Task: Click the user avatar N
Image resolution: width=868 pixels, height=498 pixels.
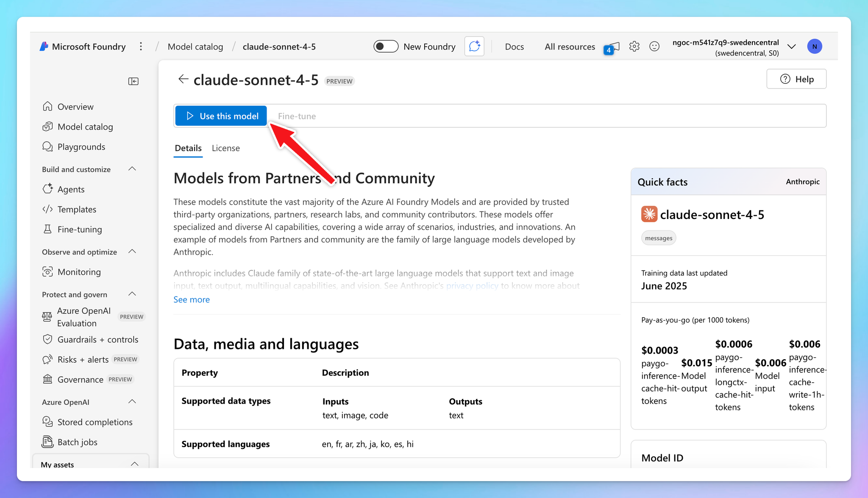Action: (x=814, y=47)
